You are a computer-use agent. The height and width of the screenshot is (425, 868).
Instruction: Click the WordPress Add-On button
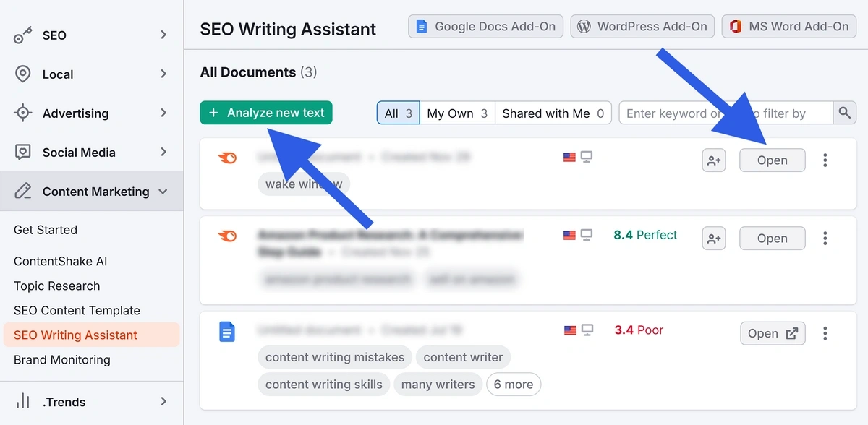(x=642, y=27)
